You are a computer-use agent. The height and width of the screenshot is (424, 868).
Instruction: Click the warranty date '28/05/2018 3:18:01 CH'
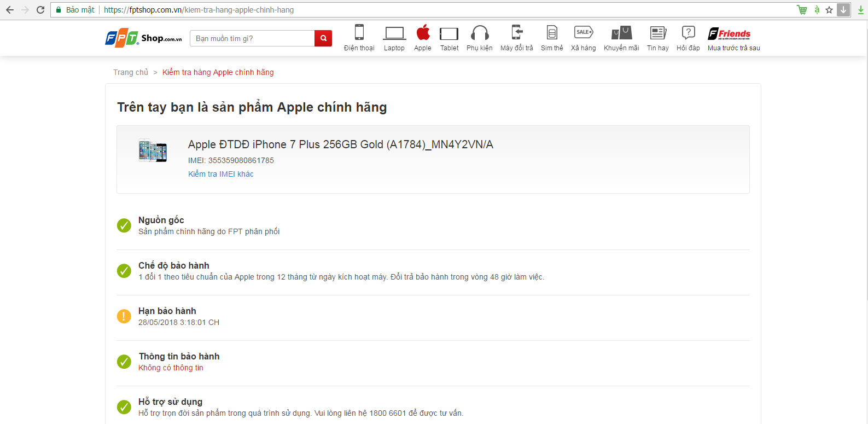tap(179, 322)
